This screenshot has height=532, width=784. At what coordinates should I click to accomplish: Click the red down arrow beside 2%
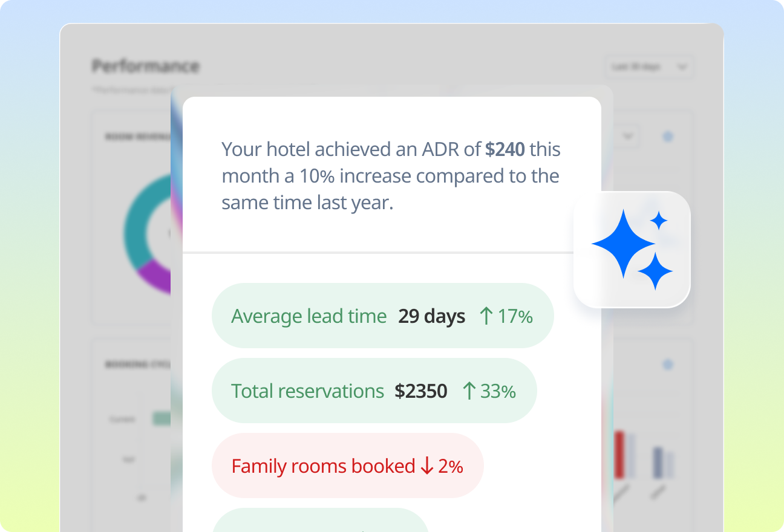coord(427,466)
